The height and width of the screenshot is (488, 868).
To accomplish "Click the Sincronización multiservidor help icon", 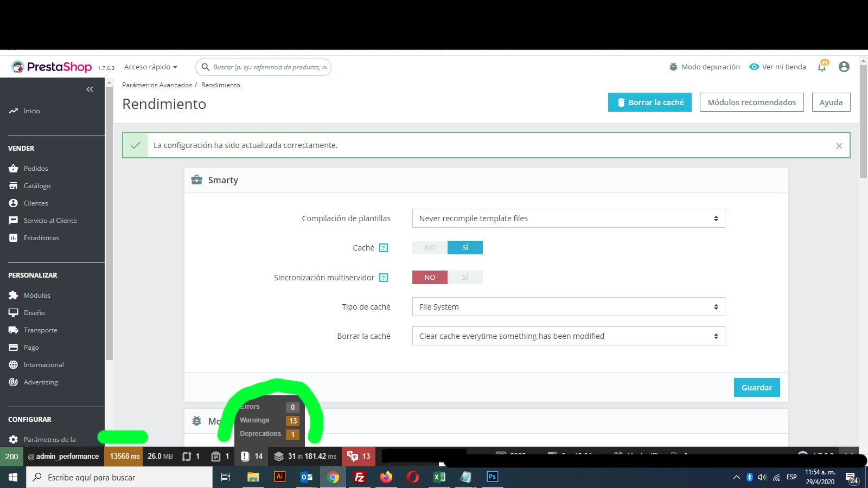I will point(384,278).
